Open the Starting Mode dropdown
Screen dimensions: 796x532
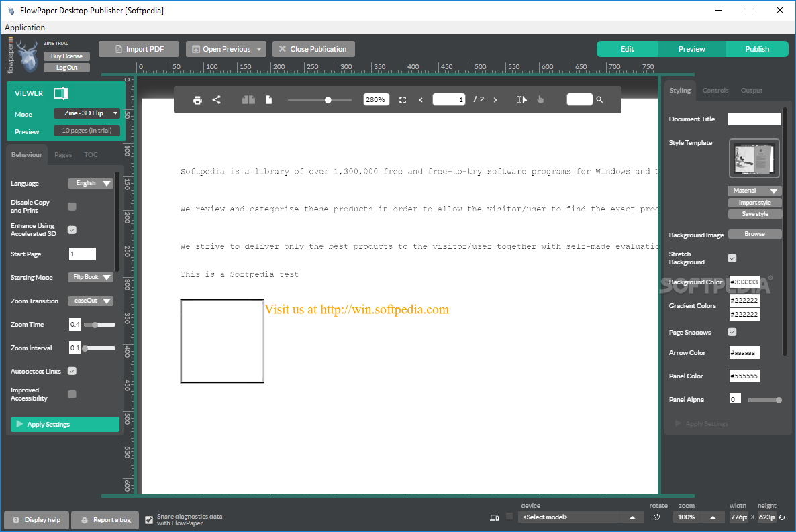tap(91, 277)
